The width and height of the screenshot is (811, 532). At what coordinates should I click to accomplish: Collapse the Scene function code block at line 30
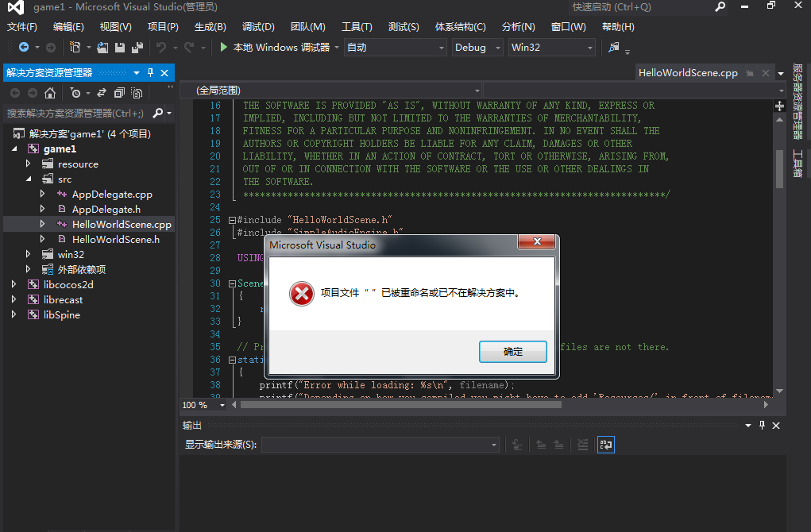[x=232, y=283]
